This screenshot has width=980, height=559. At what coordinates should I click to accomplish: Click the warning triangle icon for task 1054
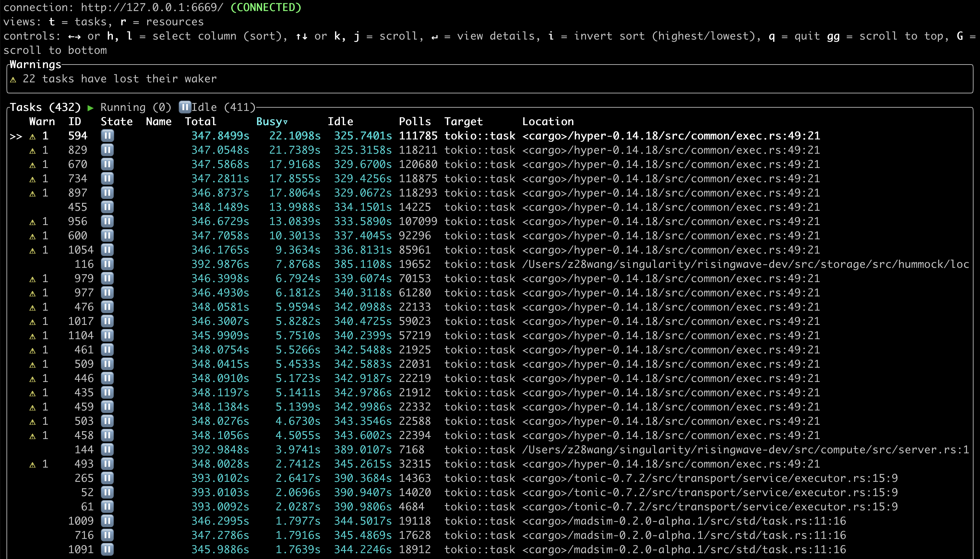click(x=33, y=251)
